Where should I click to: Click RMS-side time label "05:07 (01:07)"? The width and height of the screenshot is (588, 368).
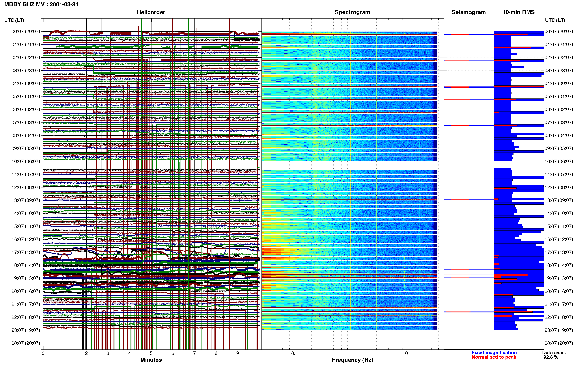(x=559, y=97)
